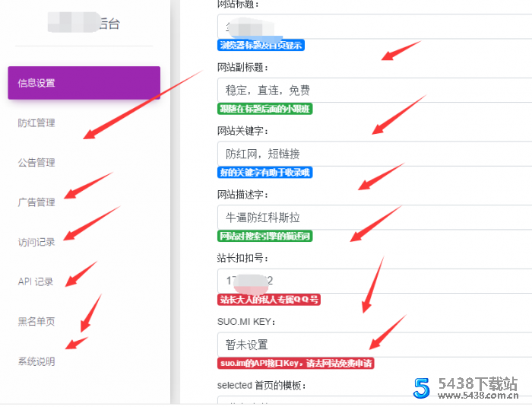Click the 网站关键字 input field
532x407 pixels.
click(x=372, y=154)
